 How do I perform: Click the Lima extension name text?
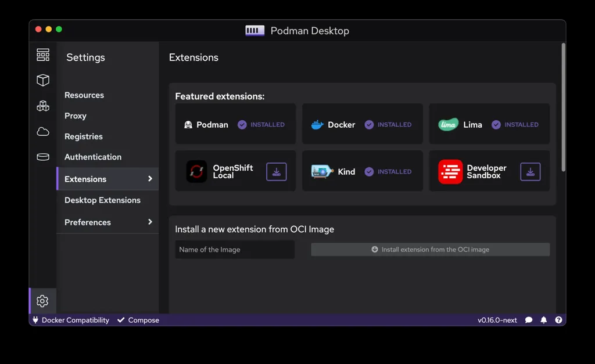473,125
